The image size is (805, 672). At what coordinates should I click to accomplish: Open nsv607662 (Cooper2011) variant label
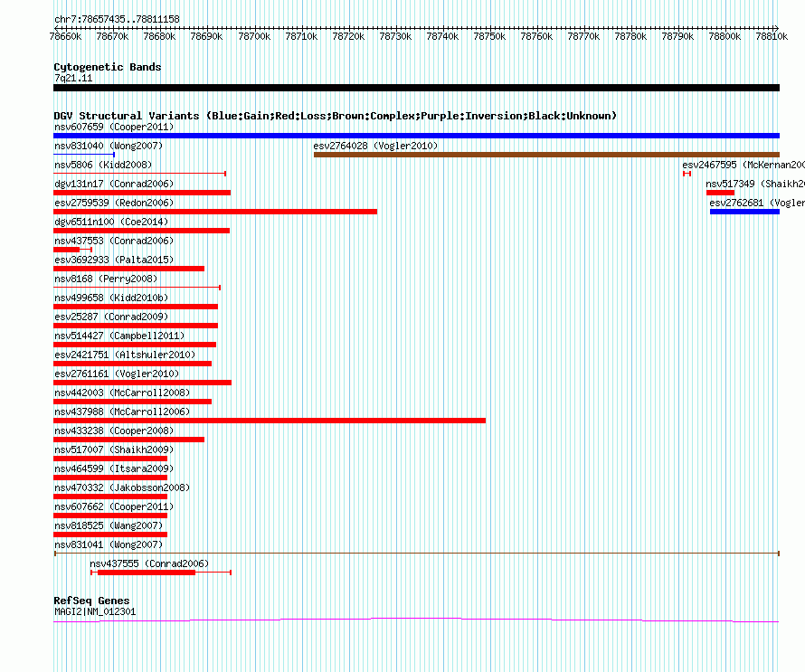pos(114,506)
